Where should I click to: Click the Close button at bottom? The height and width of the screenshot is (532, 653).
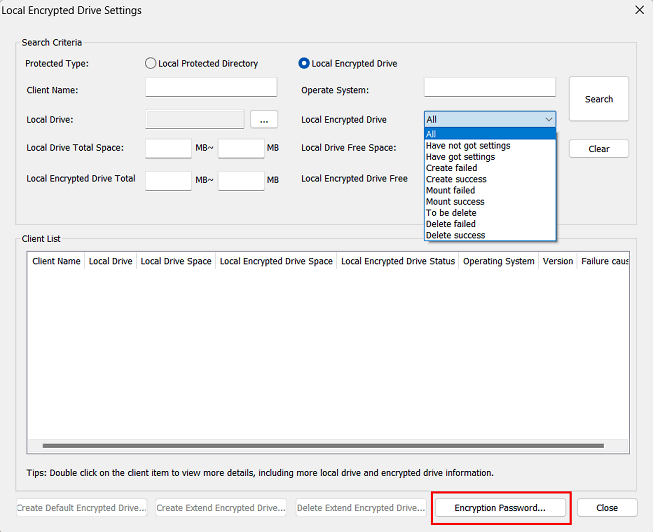click(606, 508)
